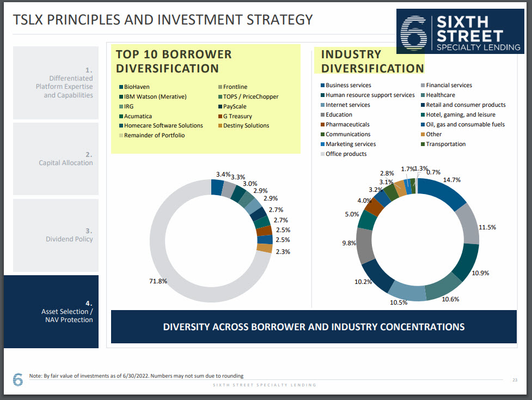Select the Healthcare legend entry
The image size is (532, 400).
[x=440, y=95]
